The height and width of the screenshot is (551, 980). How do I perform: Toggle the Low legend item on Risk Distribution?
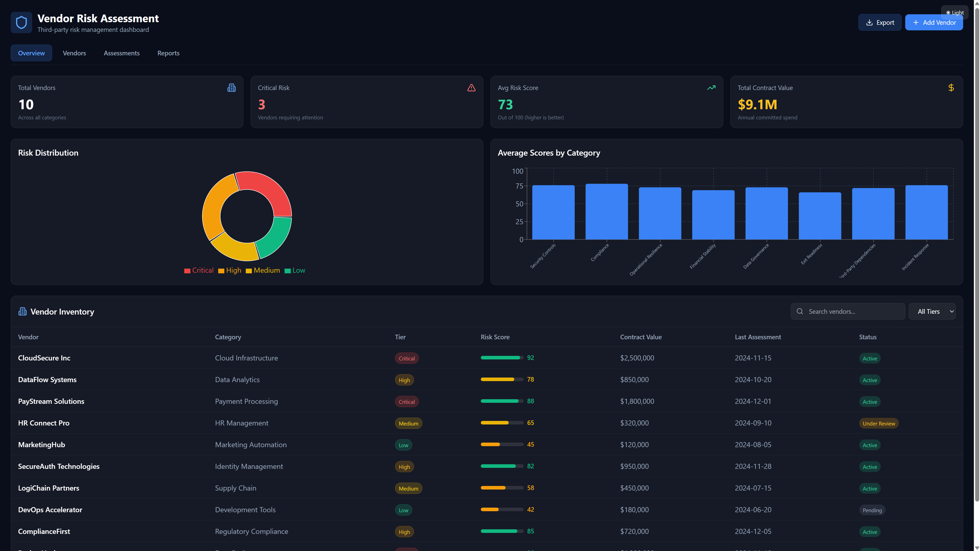(295, 270)
